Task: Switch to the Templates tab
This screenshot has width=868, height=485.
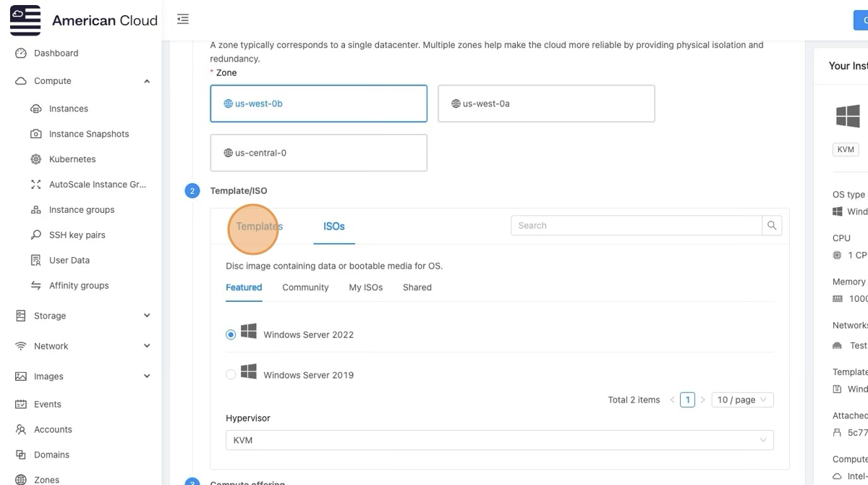Action: coord(259,227)
